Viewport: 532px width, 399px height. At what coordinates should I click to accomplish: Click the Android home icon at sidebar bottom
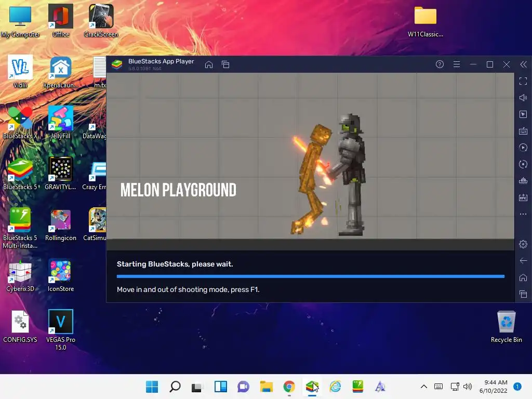(x=523, y=277)
